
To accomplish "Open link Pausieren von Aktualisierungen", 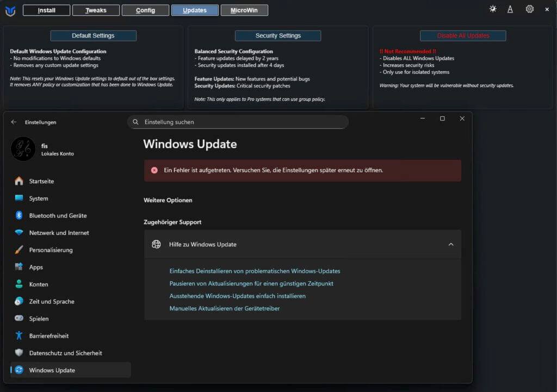I will [251, 283].
